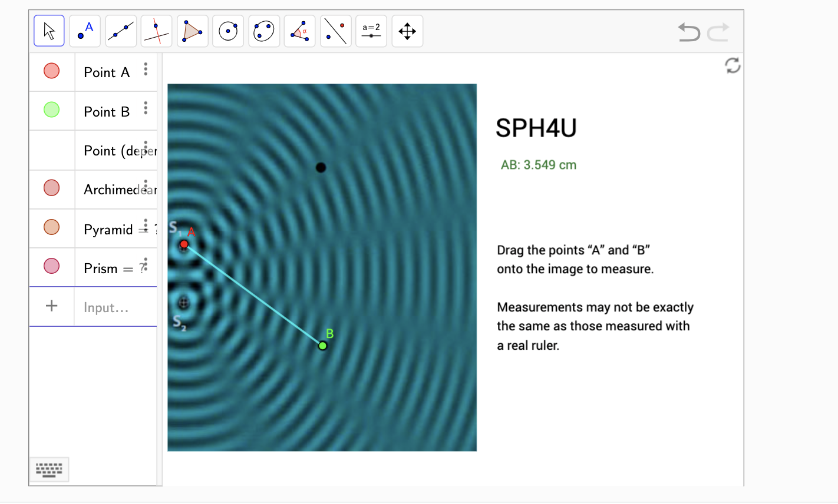Image resolution: width=838 pixels, height=504 pixels.
Task: Select the Slider a=2 tool
Action: click(371, 31)
